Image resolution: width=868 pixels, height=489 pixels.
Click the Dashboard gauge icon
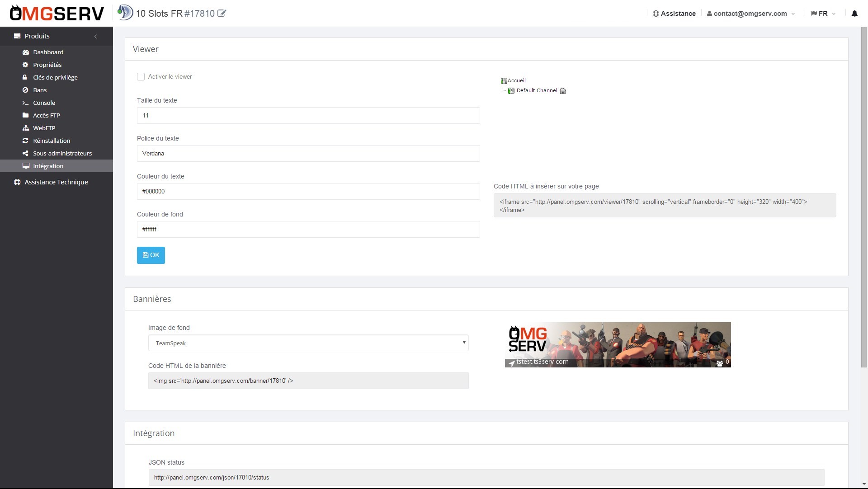click(26, 52)
